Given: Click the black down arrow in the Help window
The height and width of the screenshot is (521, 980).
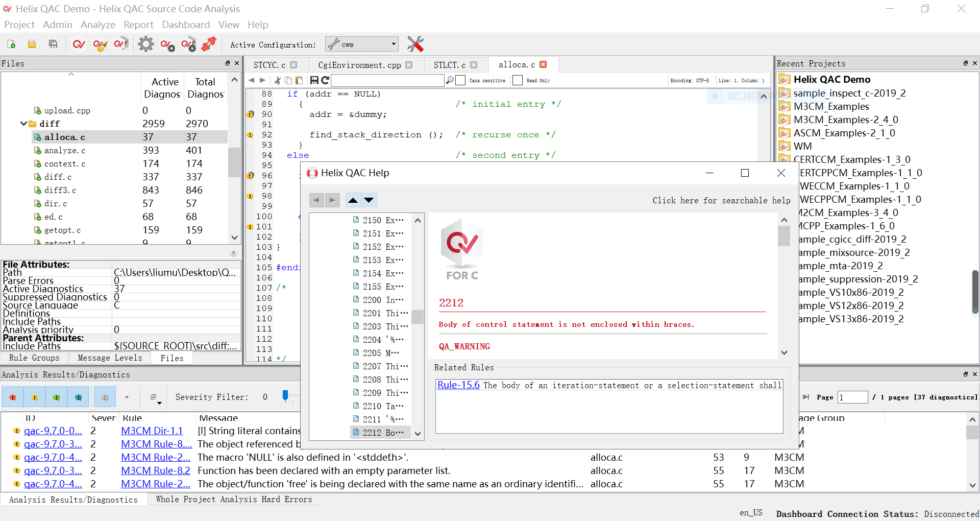Looking at the screenshot, I should [x=369, y=200].
